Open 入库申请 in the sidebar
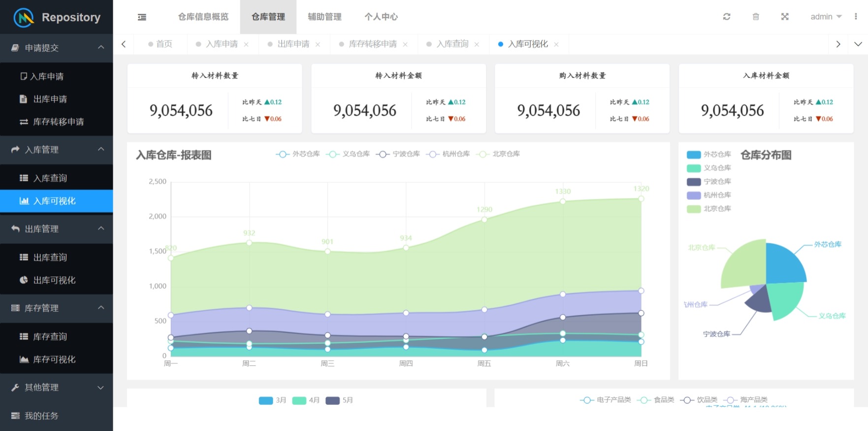868x431 pixels. click(x=57, y=76)
